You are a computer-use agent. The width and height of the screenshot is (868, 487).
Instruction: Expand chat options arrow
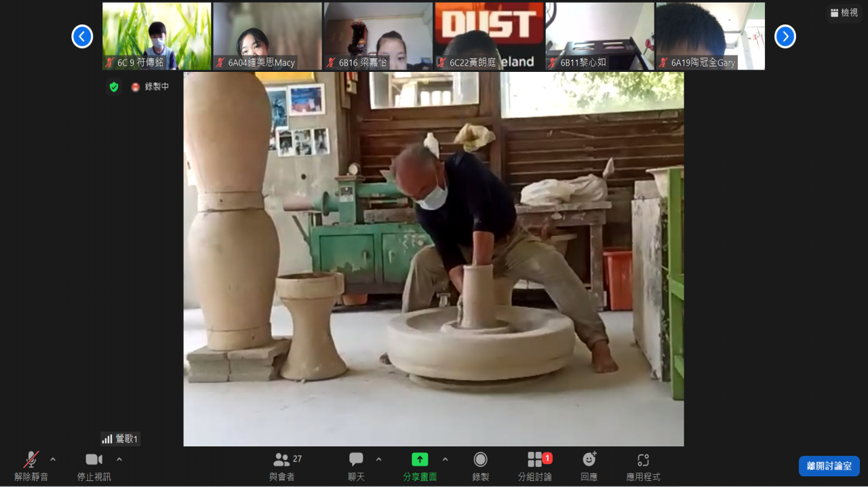tap(378, 459)
